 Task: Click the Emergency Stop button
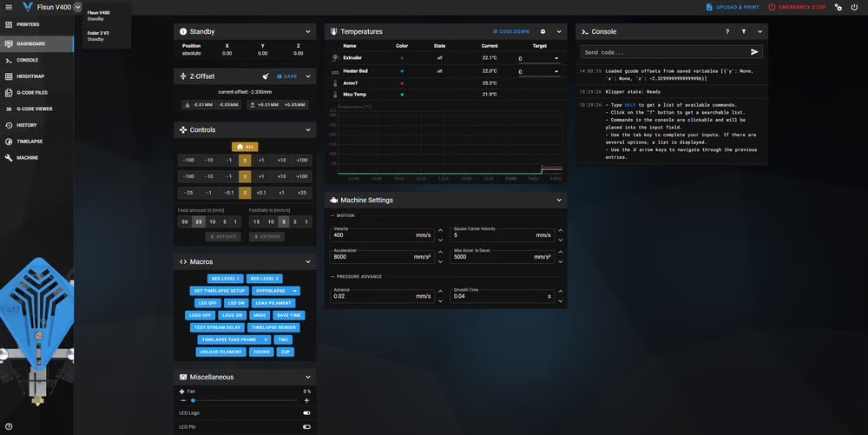pos(797,7)
